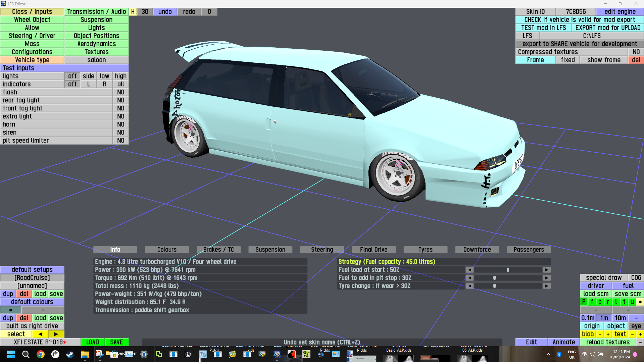Open Steam from the taskbar
This screenshot has height=362, width=644.
(70, 354)
